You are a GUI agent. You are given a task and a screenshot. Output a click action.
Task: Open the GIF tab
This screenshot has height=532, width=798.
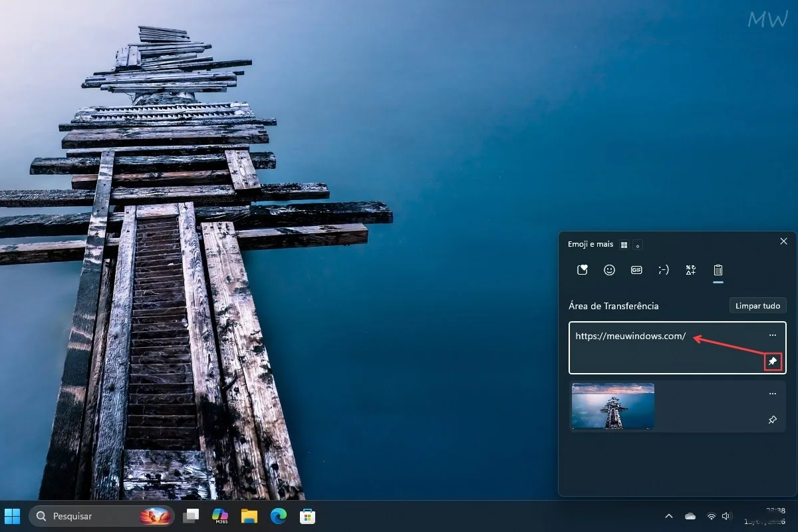pos(636,270)
